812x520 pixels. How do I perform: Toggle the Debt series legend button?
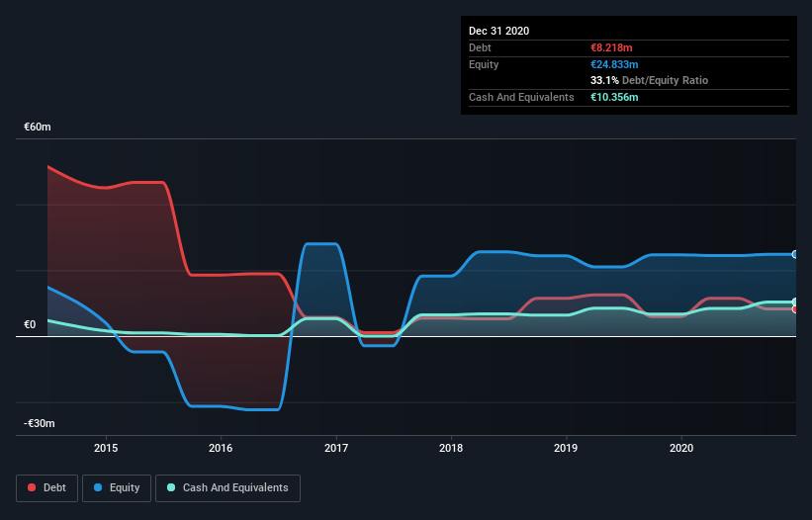(x=46, y=488)
